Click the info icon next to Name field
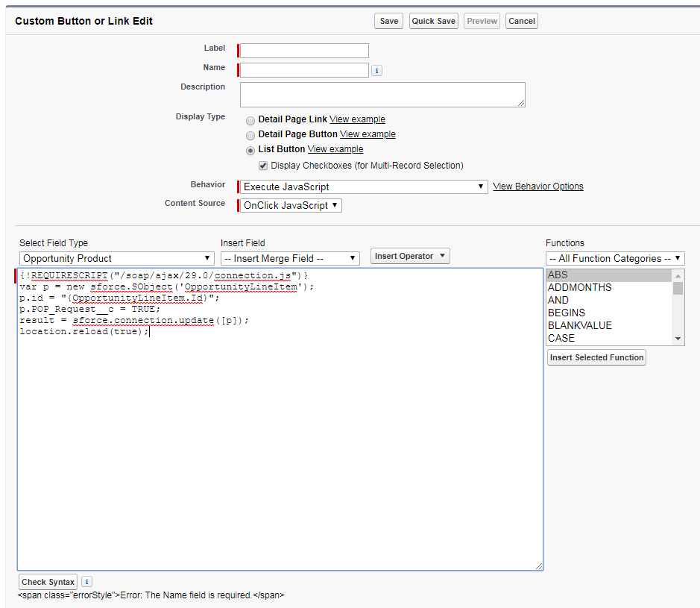This screenshot has width=700, height=608. click(376, 71)
